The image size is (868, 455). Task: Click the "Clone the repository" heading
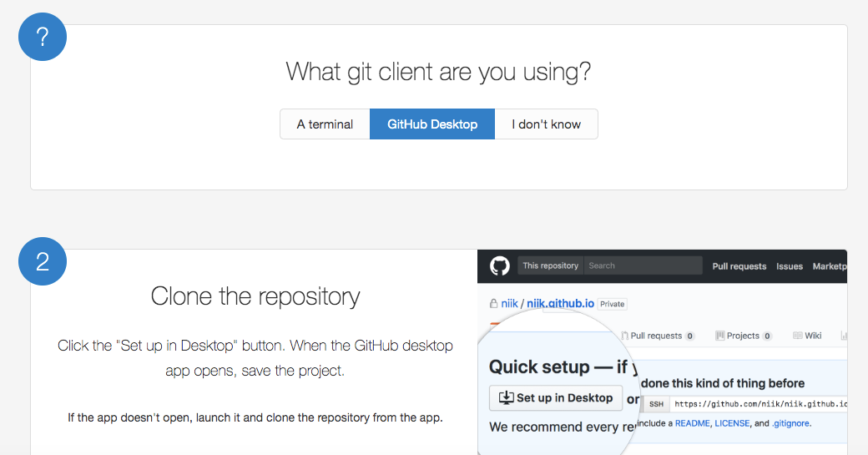click(x=255, y=296)
